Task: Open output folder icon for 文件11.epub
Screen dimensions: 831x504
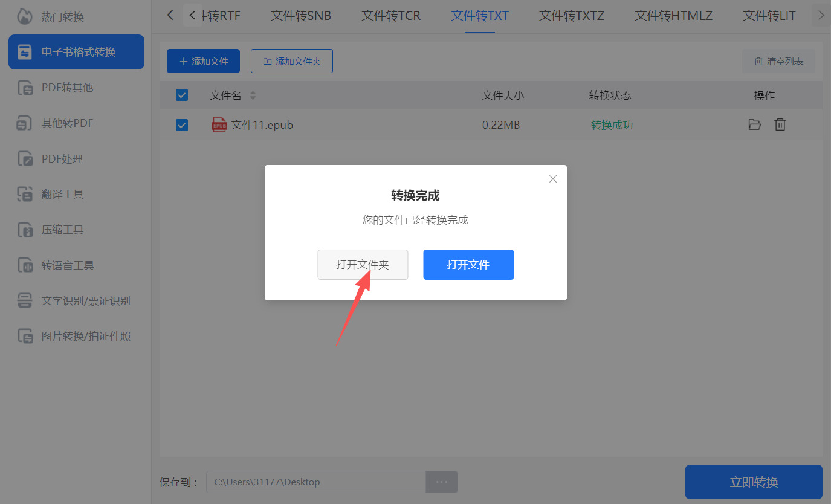Action: point(754,125)
